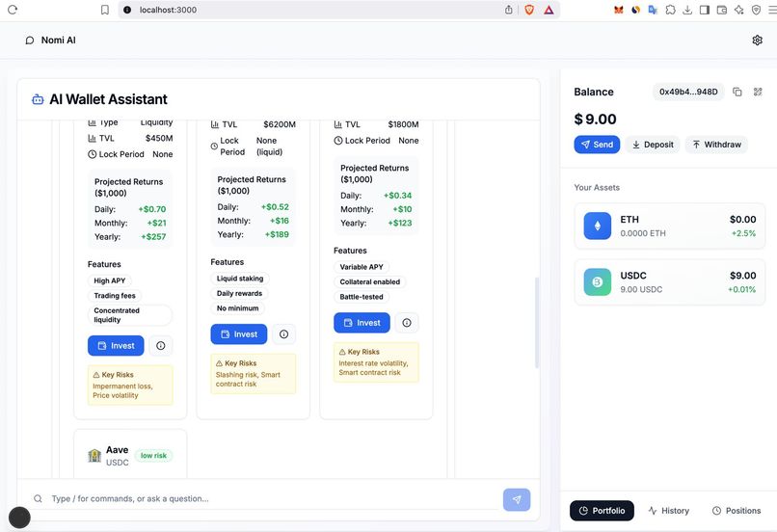
Task: Click the Send button
Action: pos(597,145)
